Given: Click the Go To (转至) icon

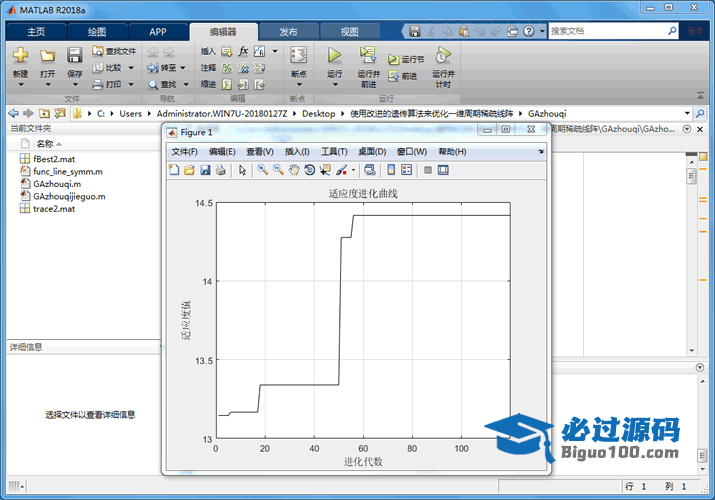Looking at the screenshot, I should [153, 68].
